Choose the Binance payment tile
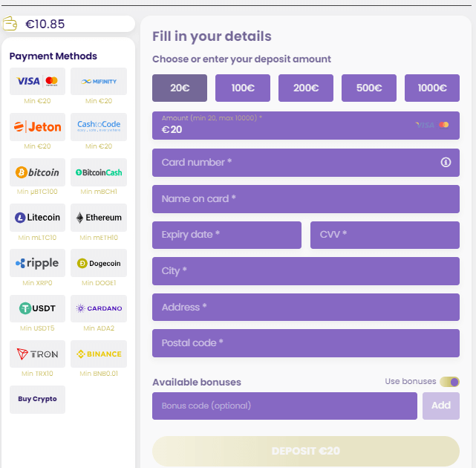The image size is (476, 468). coord(99,354)
